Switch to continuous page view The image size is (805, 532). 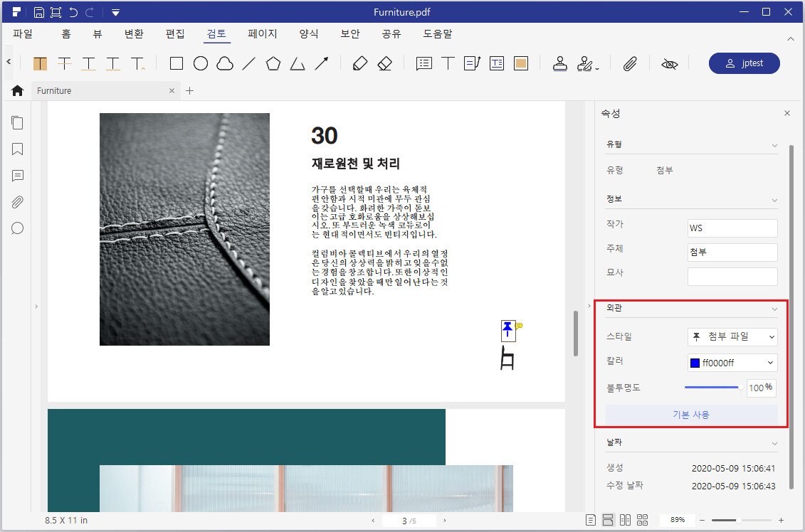click(608, 520)
